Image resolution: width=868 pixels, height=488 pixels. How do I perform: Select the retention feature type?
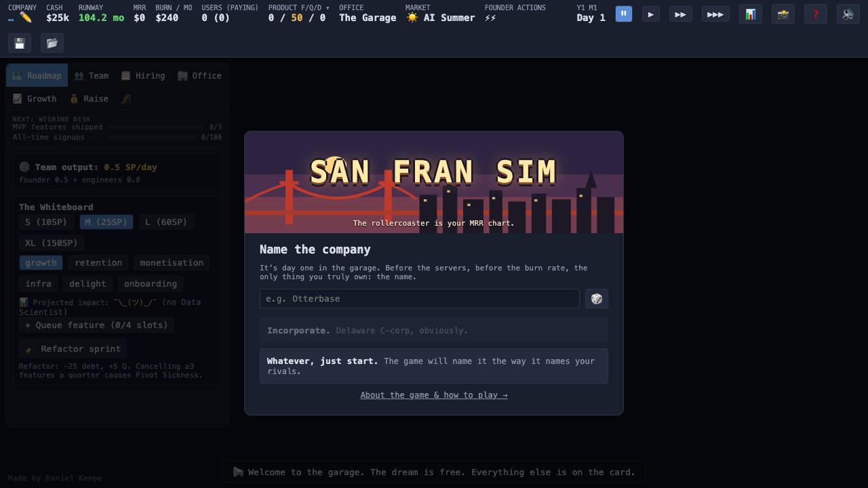pyautogui.click(x=98, y=263)
